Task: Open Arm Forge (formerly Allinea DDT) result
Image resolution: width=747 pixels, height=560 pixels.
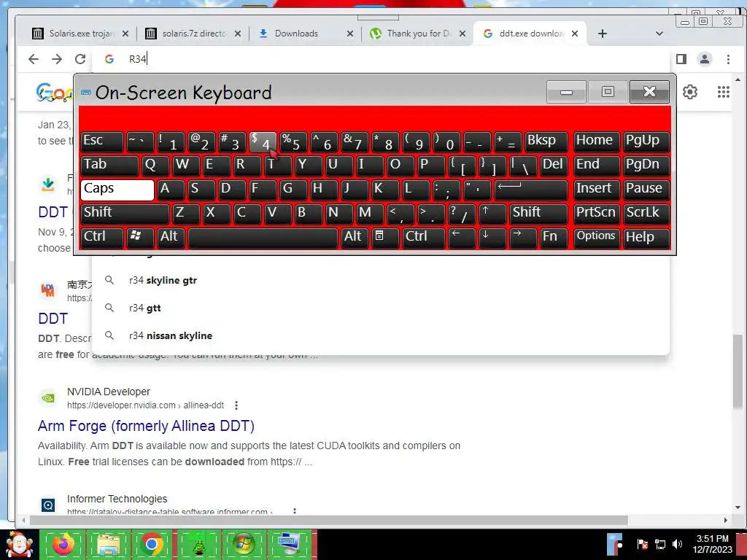Action: 146,426
